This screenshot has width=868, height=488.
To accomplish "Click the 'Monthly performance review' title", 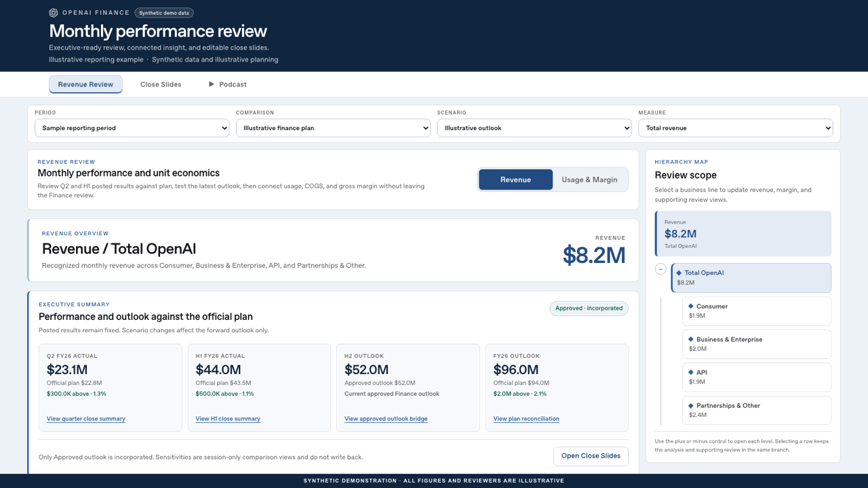I will (x=158, y=31).
